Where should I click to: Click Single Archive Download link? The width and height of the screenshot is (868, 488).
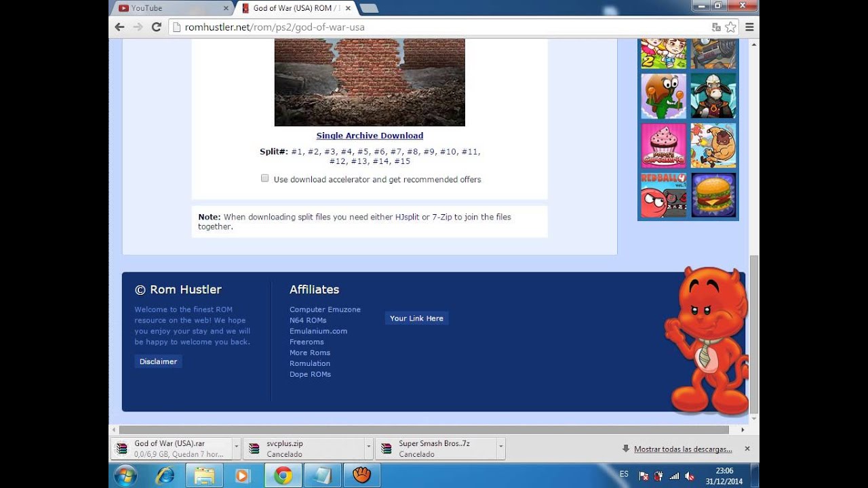370,136
